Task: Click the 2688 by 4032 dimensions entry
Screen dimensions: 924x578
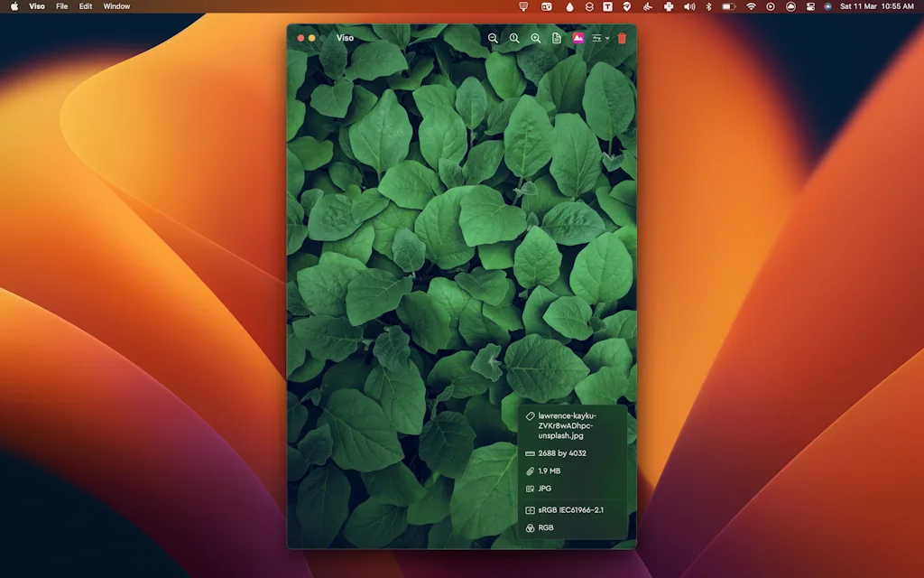Action: [561, 453]
